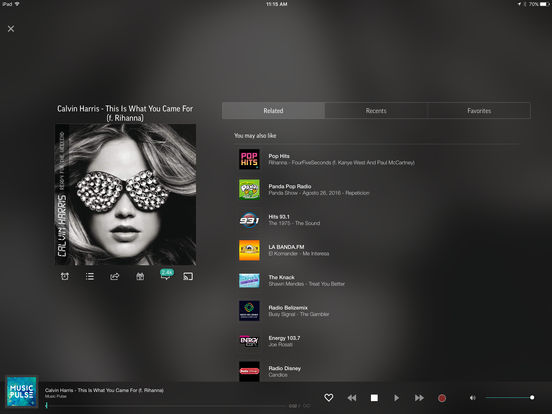Start recording with the red record button
Screen dimensions: 552x414
442,398
